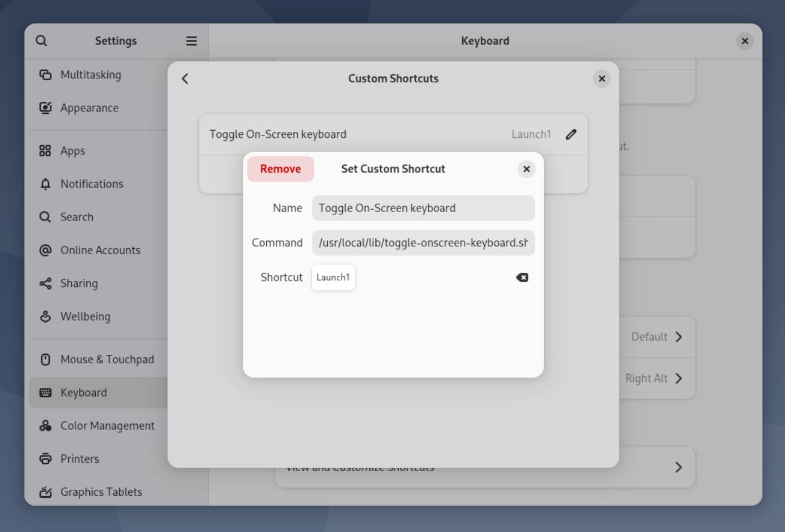Open View and Customize Shortcuts chevron
Image resolution: width=785 pixels, height=532 pixels.
[x=678, y=467]
